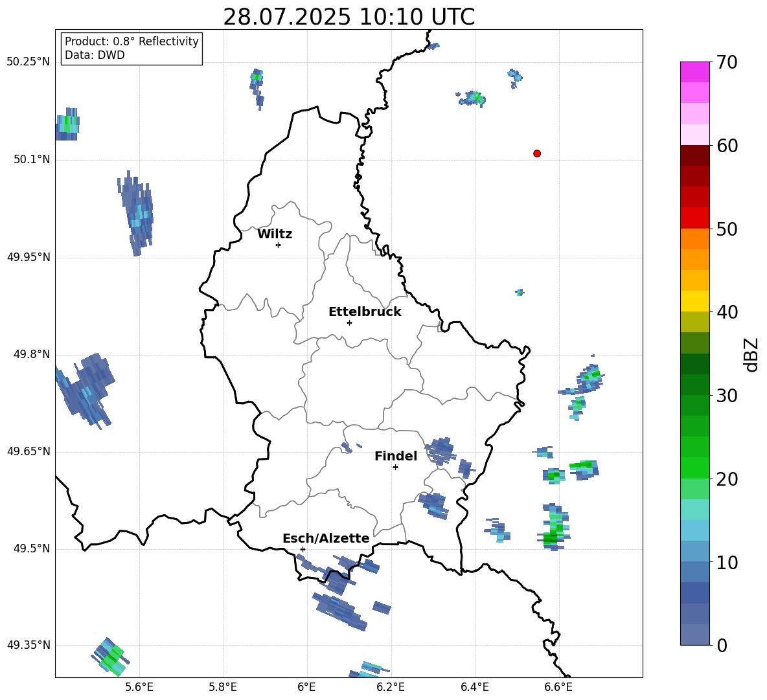Select the Wiltz city label

[x=275, y=234]
